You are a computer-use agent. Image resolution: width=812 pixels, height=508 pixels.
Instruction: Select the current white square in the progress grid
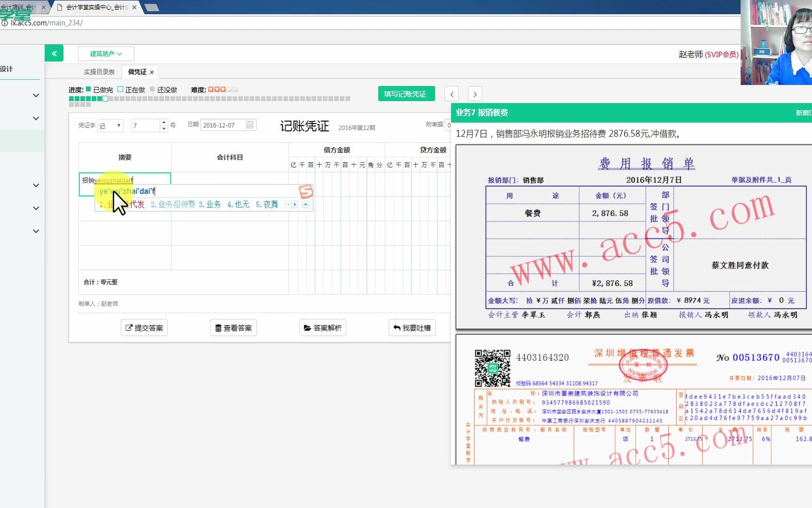(x=105, y=98)
